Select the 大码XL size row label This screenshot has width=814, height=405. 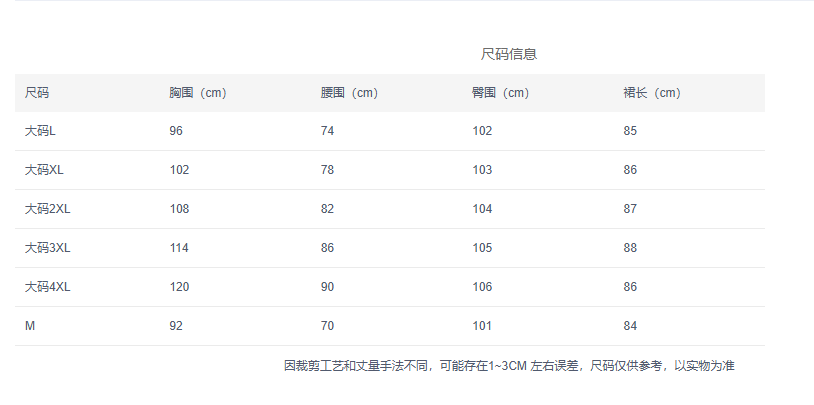coord(44,170)
